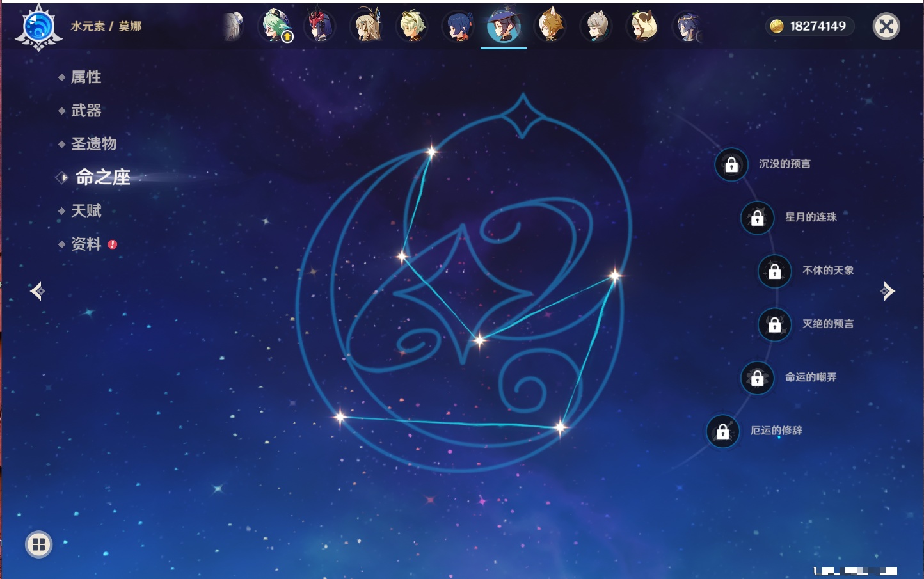Close the character screen with X button
This screenshot has height=579, width=924.
point(886,26)
